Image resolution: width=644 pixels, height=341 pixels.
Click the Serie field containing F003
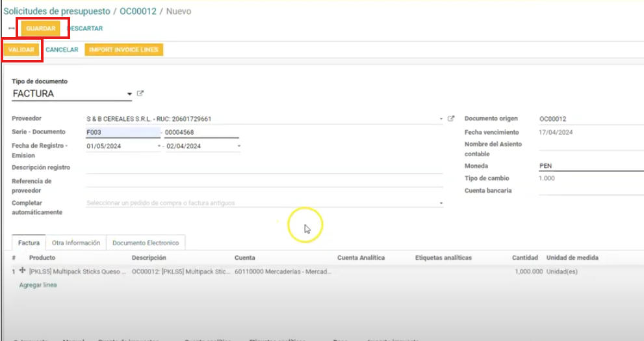coord(122,133)
